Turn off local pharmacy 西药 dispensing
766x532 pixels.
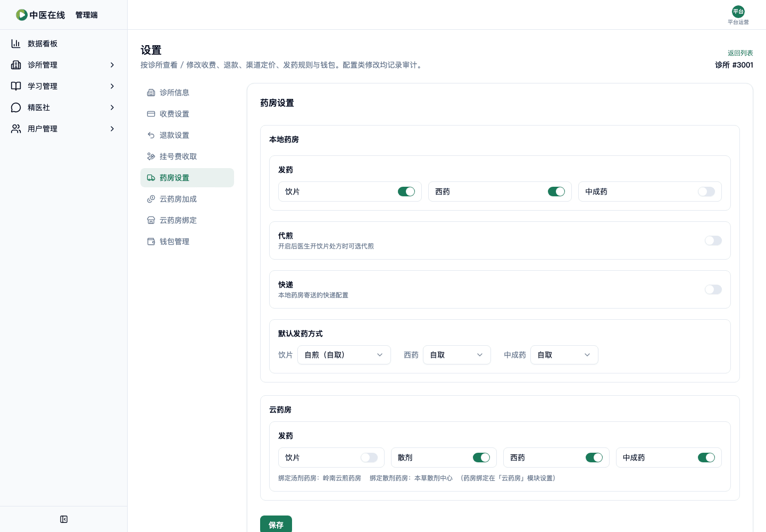[x=556, y=192]
